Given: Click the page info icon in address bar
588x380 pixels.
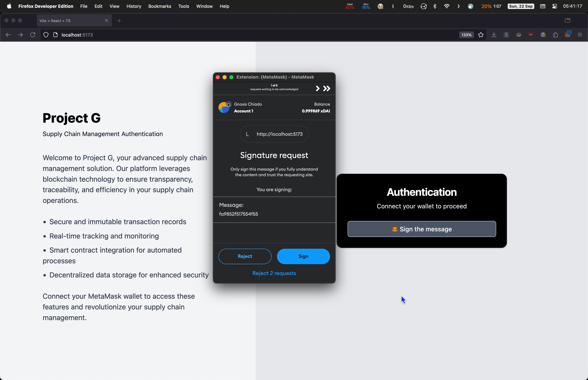Looking at the screenshot, I should tap(55, 35).
